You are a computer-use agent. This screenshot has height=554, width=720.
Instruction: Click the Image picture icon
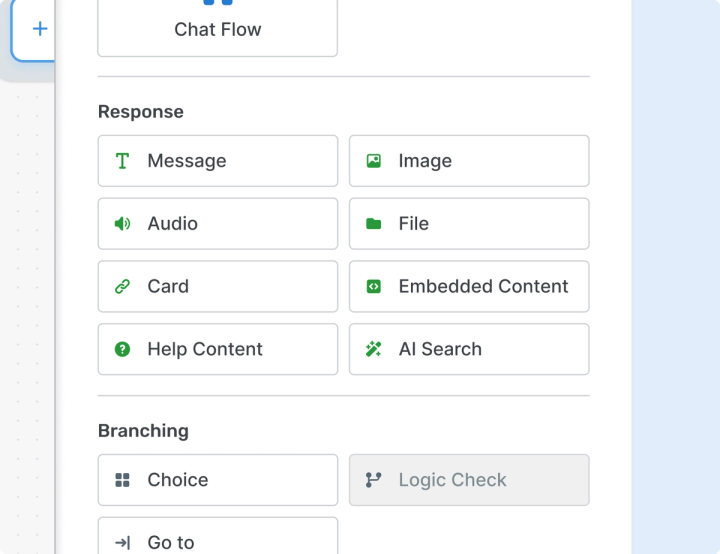pos(373,161)
